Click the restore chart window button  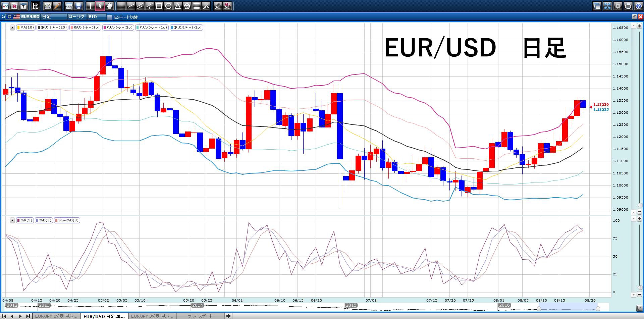coord(634,16)
